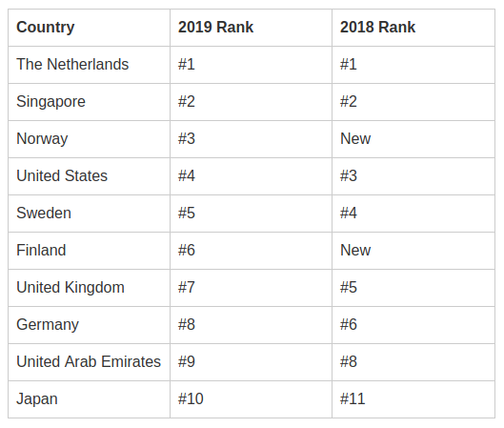
Task: Click United Kingdom's #7 rank cell
Action: (251, 288)
